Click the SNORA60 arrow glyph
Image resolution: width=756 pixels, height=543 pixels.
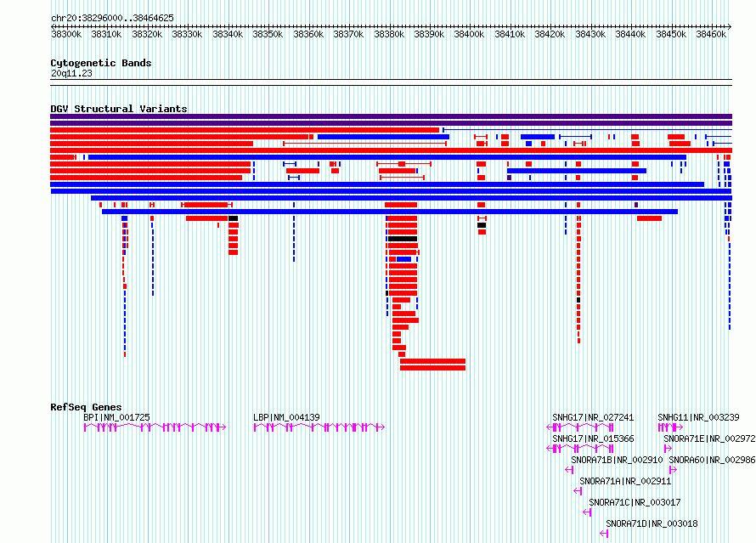pos(673,470)
